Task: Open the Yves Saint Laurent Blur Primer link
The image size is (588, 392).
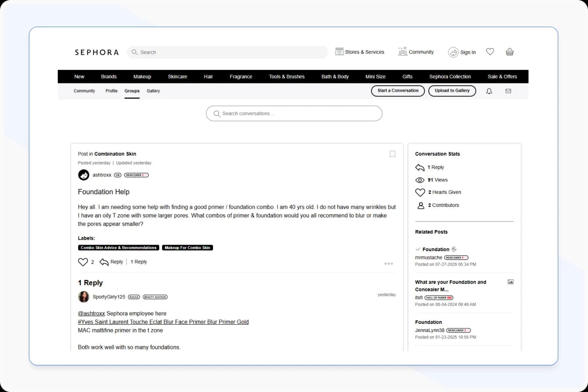Action: (x=163, y=322)
